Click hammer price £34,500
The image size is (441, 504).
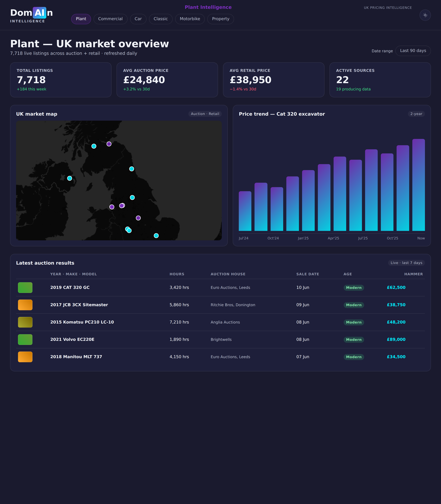click(396, 357)
